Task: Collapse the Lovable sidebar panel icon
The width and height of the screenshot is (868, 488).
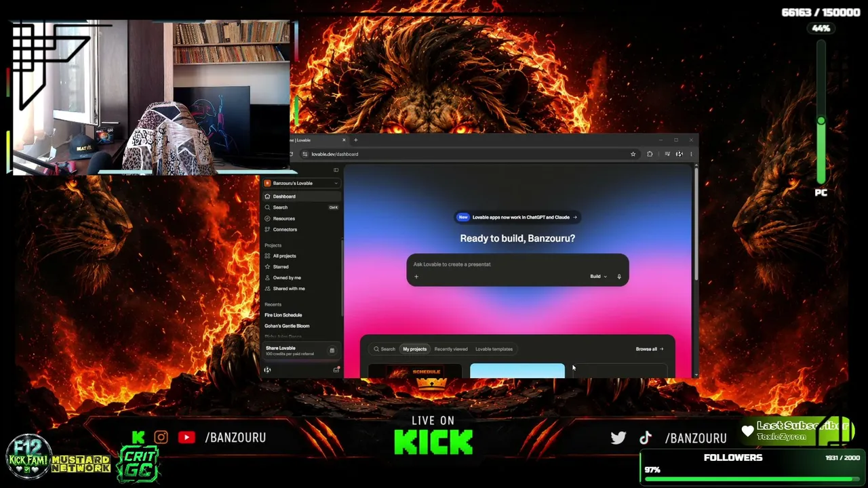Action: [336, 170]
